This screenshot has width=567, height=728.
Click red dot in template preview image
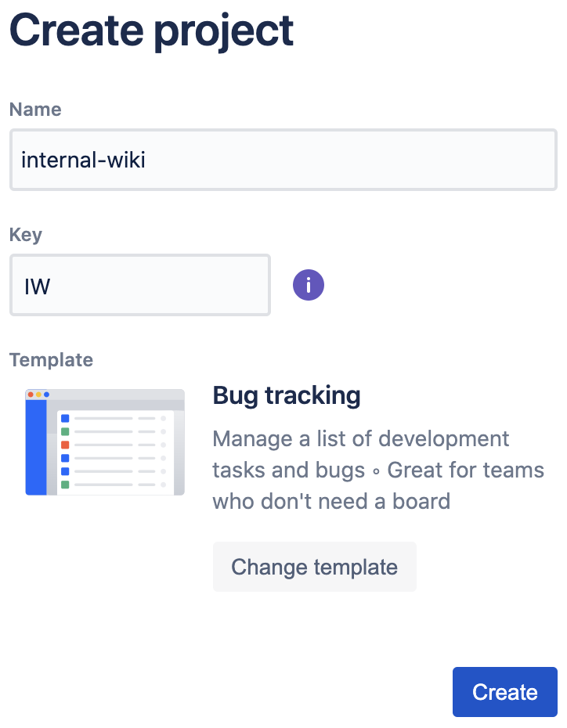coord(31,395)
